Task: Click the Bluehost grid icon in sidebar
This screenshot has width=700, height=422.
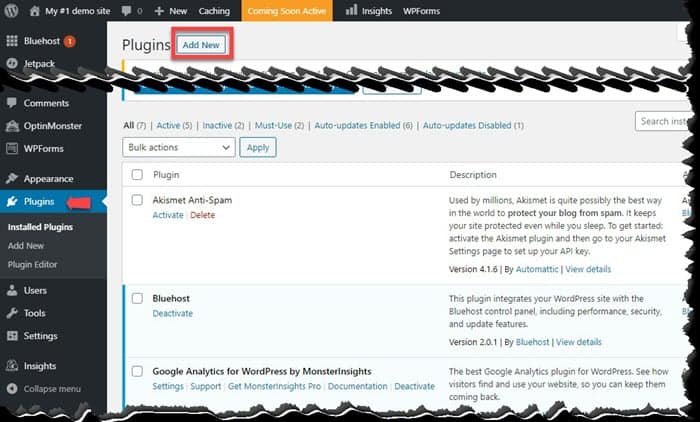Action: click(x=12, y=41)
